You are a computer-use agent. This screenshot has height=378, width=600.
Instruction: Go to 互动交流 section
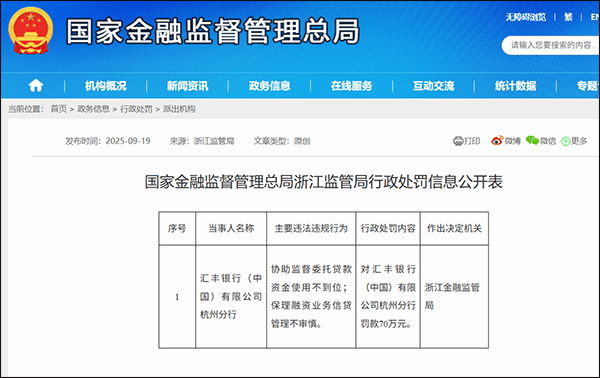pos(433,86)
